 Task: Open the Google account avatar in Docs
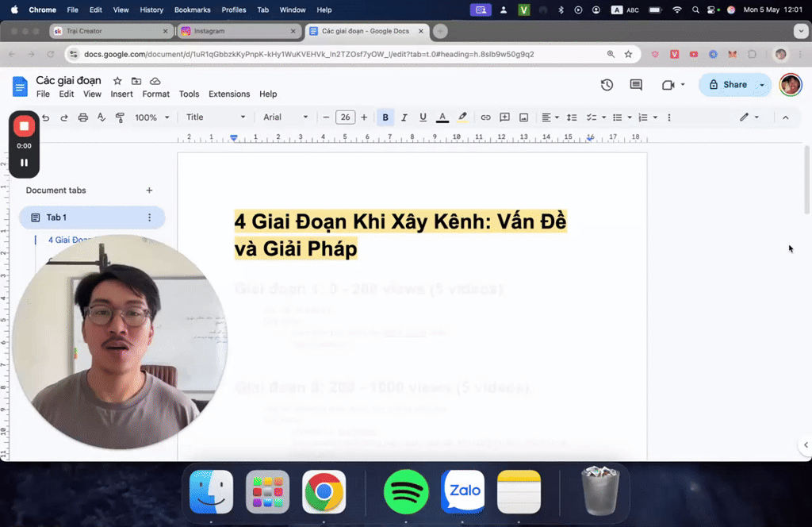(x=791, y=85)
